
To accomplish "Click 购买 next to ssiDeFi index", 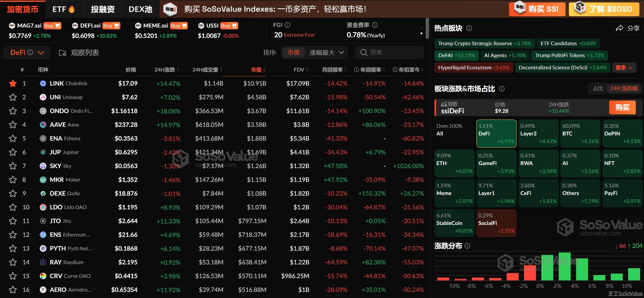I will pyautogui.click(x=622, y=108).
